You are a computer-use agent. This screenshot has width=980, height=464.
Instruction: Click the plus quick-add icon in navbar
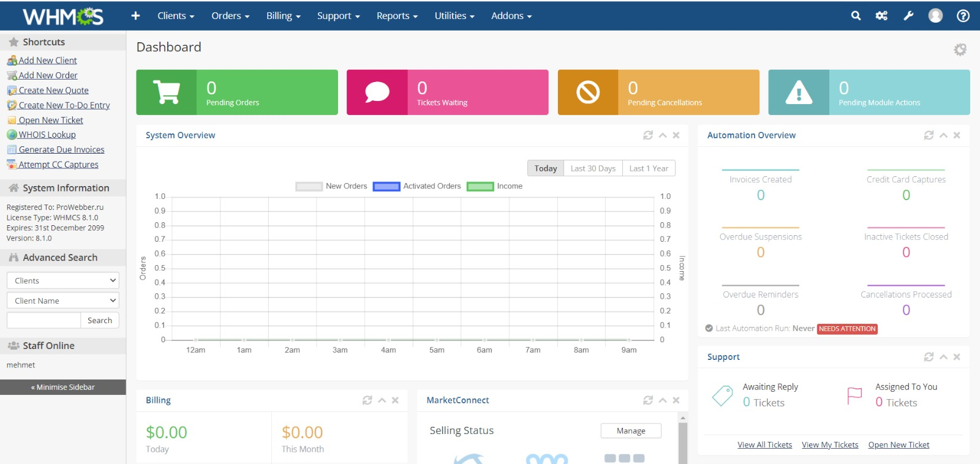tap(135, 16)
